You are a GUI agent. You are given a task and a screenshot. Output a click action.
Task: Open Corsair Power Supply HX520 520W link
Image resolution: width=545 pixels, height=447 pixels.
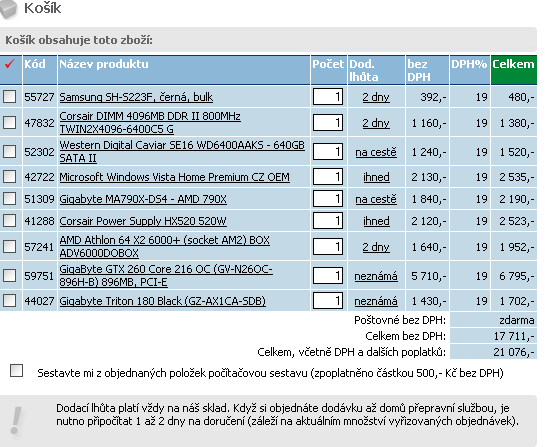[143, 221]
